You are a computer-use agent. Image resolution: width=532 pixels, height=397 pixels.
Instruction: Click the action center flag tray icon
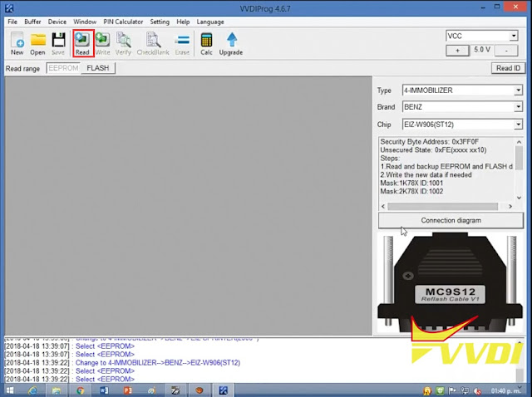pos(452,391)
